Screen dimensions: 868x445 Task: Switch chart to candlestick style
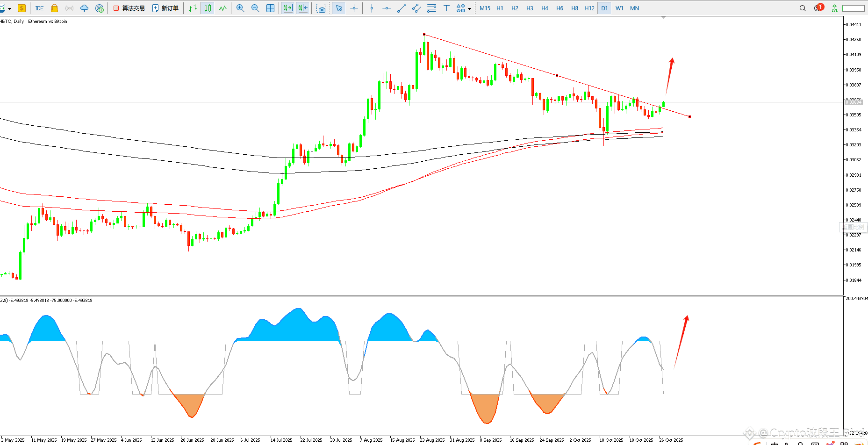click(208, 8)
